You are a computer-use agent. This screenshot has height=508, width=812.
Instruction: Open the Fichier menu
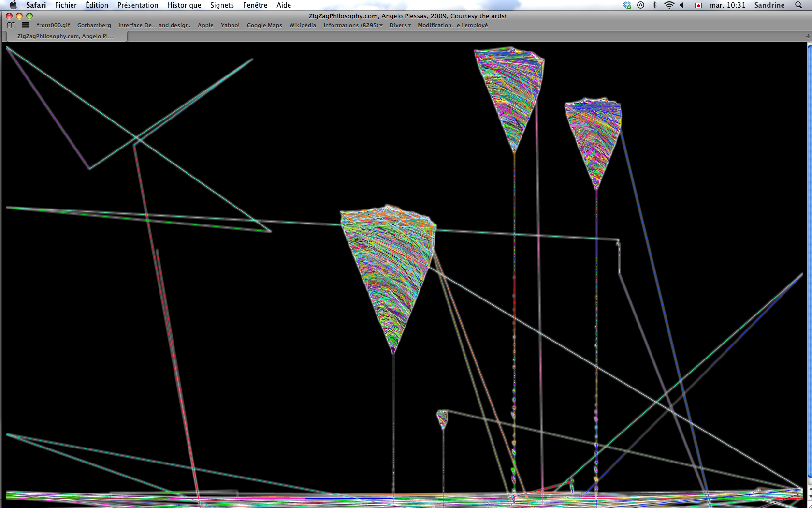(66, 5)
